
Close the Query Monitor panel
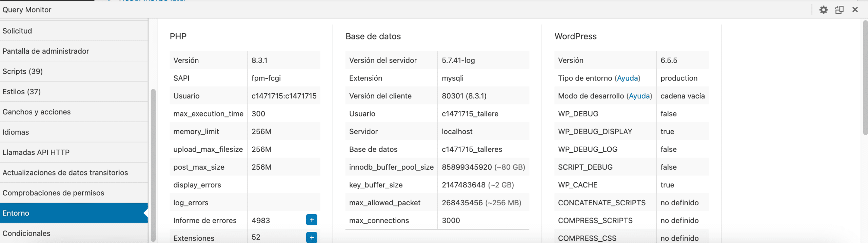click(855, 10)
